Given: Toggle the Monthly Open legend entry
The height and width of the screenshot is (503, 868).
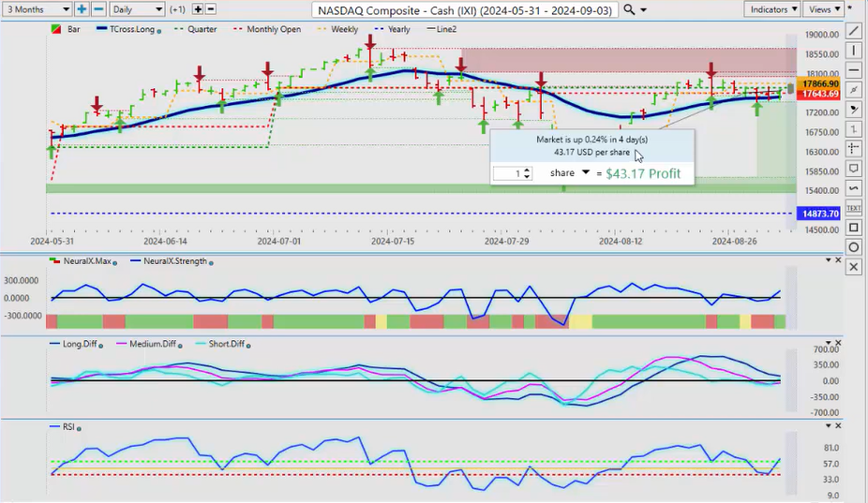Looking at the screenshot, I should coord(267,29).
